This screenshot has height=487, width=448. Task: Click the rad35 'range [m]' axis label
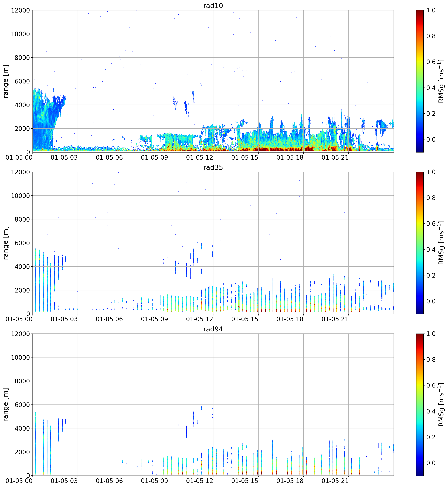tap(6, 243)
